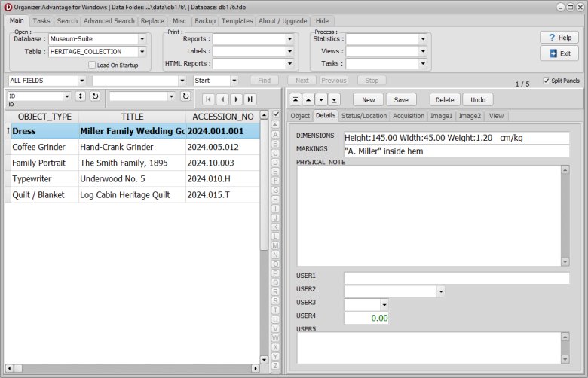The height and width of the screenshot is (378, 588).
Task: Enable Load On Startup checkbox
Action: tap(92, 66)
